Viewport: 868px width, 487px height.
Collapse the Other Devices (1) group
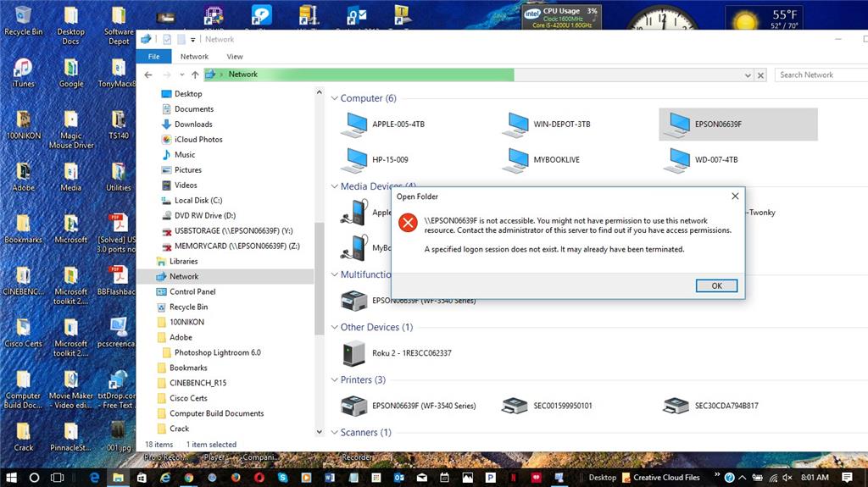(x=334, y=327)
